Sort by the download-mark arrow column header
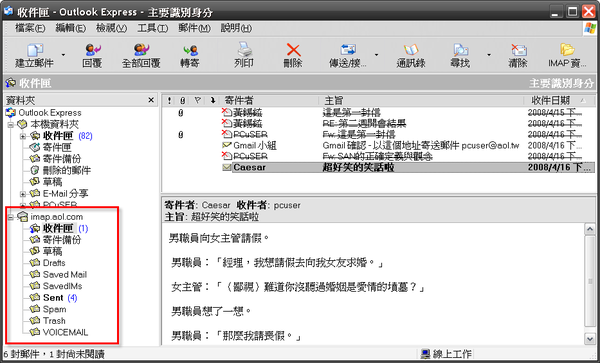Screen dimensions: 600x363 click(x=213, y=101)
